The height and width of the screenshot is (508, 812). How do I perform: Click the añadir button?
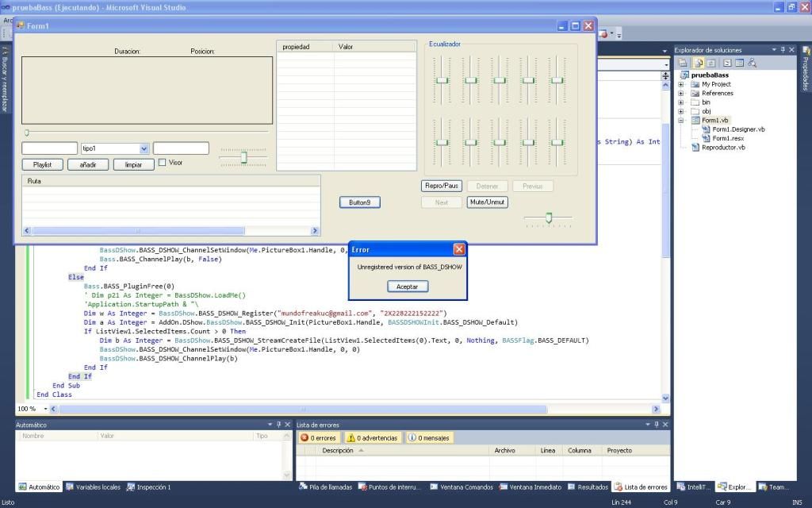coord(88,165)
